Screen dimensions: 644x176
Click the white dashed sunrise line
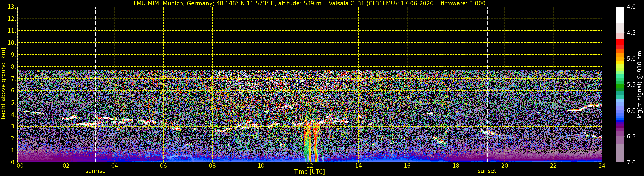click(95, 85)
